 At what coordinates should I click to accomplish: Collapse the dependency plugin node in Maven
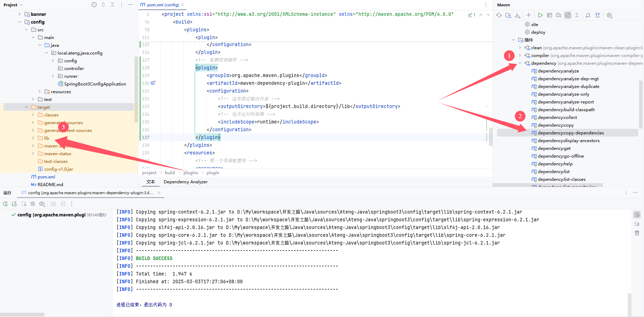point(520,63)
